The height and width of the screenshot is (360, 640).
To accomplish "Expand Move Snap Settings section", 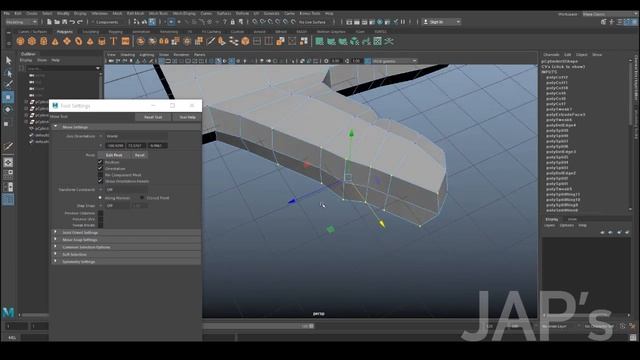I will tap(126, 240).
